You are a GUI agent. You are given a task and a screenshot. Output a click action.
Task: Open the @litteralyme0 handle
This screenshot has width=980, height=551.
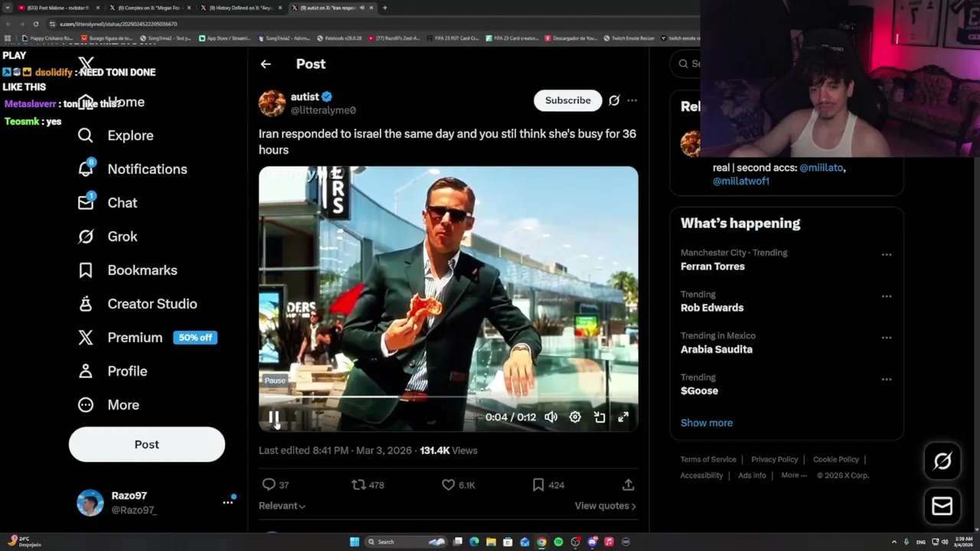coord(323,110)
